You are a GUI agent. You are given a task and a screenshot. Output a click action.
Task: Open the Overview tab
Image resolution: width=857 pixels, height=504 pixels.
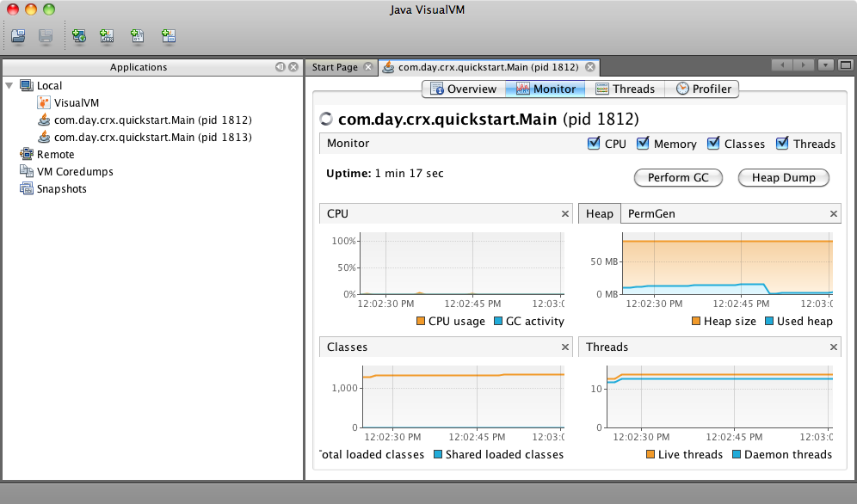(x=464, y=89)
